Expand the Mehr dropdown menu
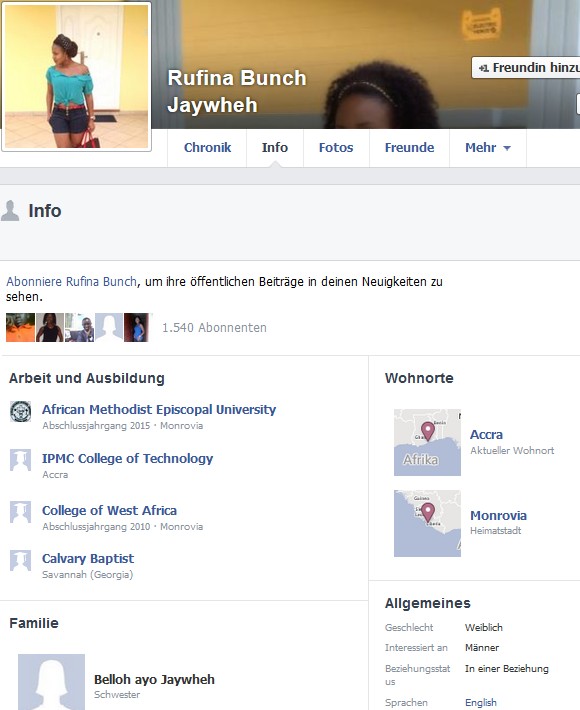The image size is (580, 710). click(x=488, y=148)
